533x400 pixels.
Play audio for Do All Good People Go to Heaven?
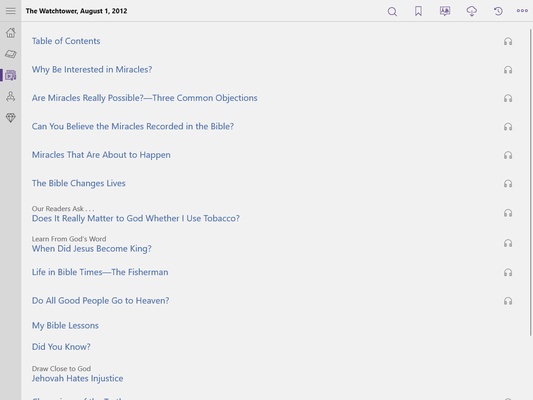(508, 301)
